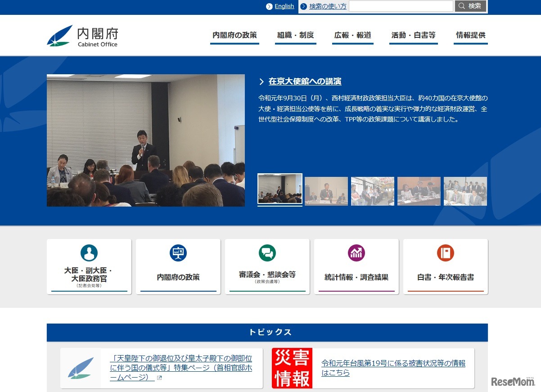The height and width of the screenshot is (392, 541).
Task: Click the arrow icon beside 検索の使い方
Action: click(x=304, y=6)
